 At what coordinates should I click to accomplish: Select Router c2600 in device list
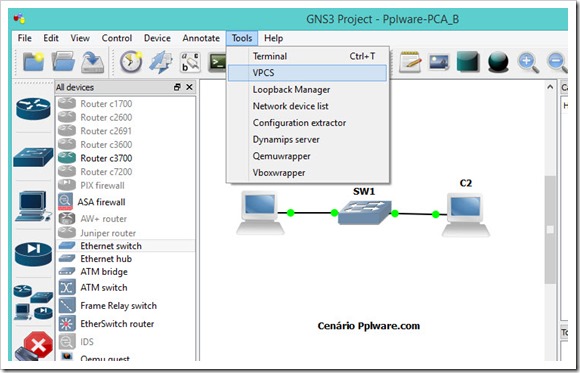(125, 117)
